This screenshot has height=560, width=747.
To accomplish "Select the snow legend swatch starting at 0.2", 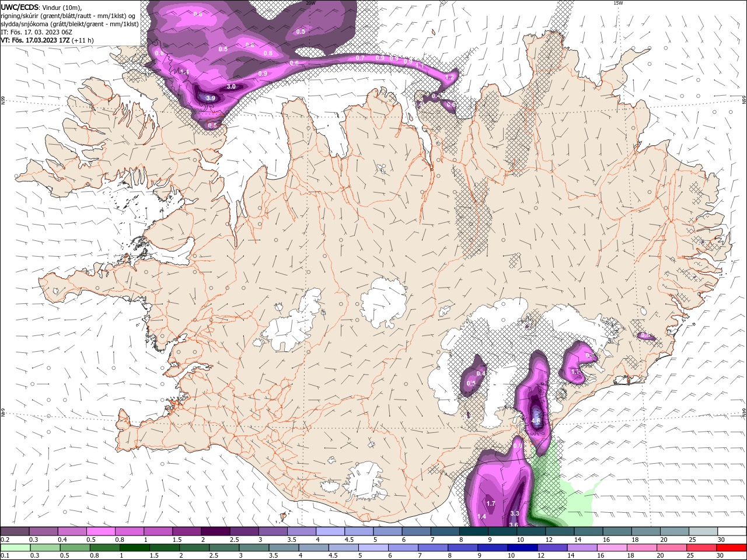I will pos(15,531).
